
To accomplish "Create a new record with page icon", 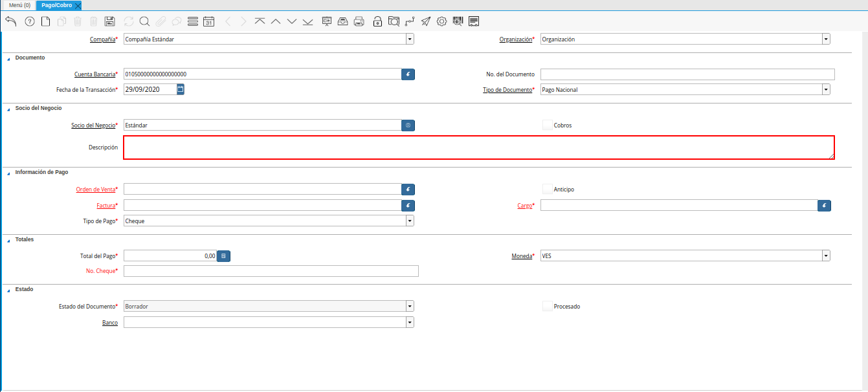I will click(45, 21).
